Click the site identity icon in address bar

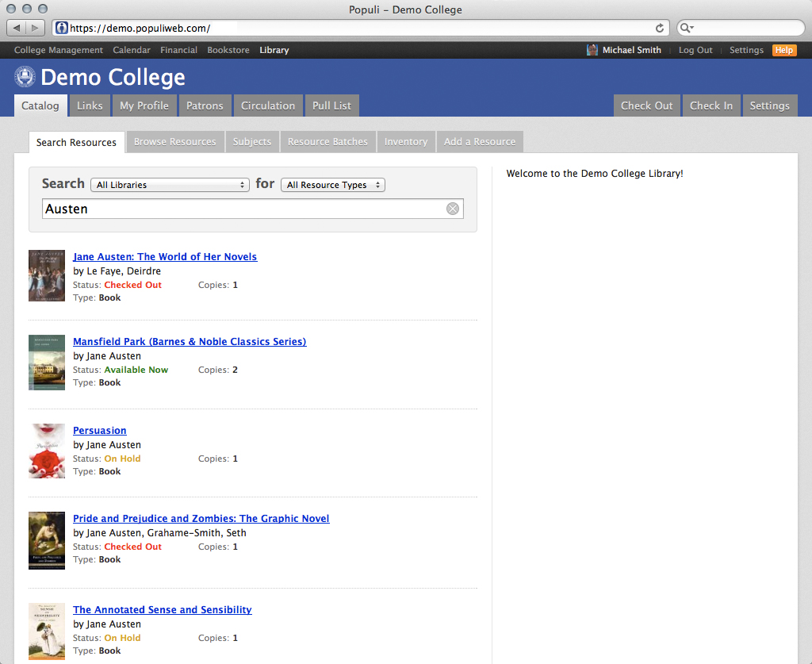coord(62,28)
